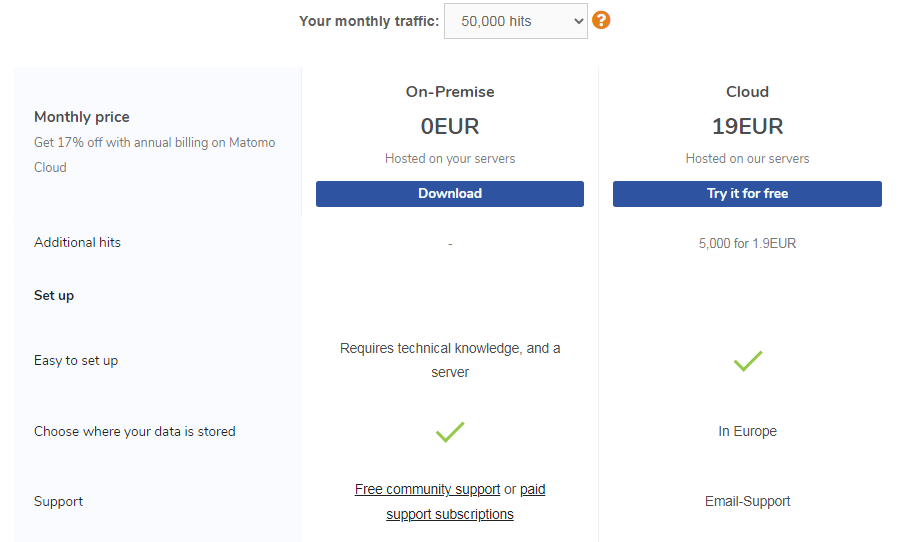Click the 0EUR On-Premise price
Image resolution: width=911 pixels, height=542 pixels.
(450, 126)
